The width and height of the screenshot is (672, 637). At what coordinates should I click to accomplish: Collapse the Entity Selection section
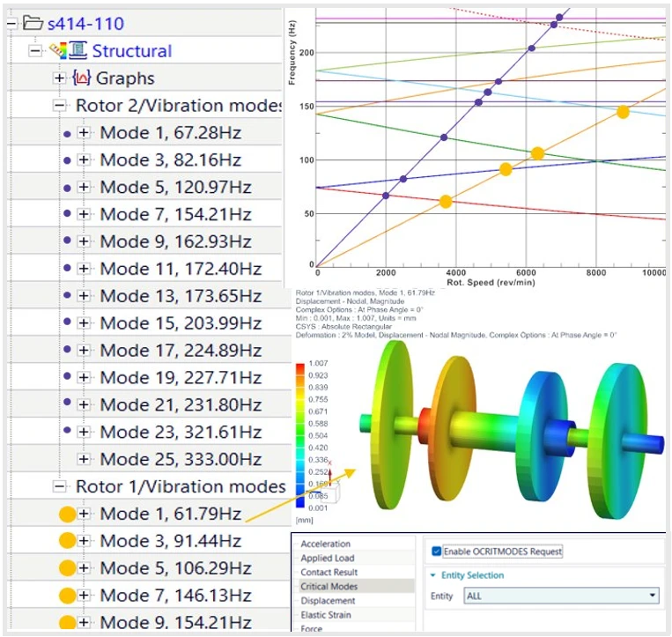(x=432, y=574)
